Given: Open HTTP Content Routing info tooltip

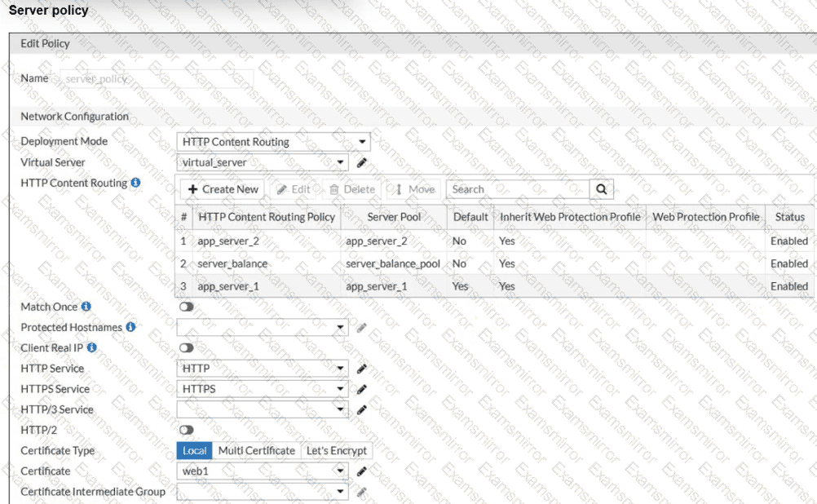Looking at the screenshot, I should pyautogui.click(x=135, y=183).
